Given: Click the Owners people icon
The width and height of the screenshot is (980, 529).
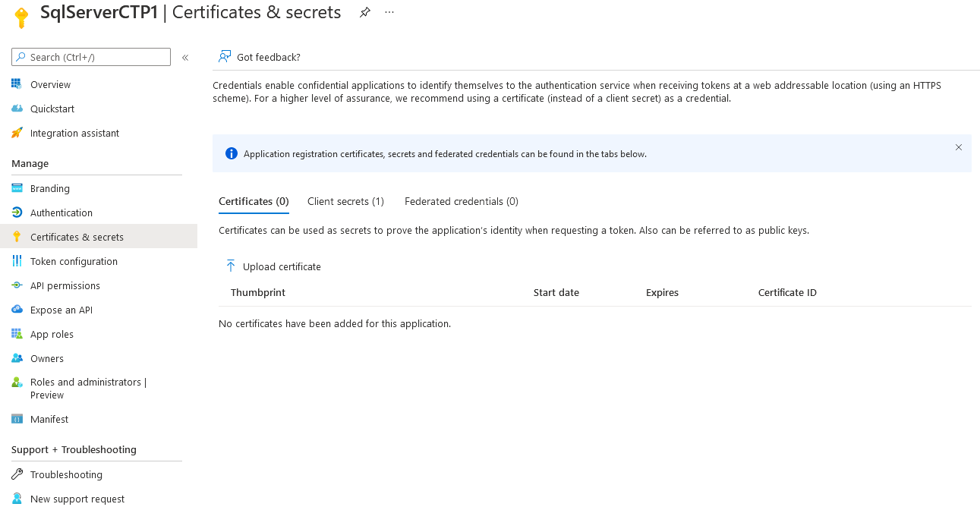Looking at the screenshot, I should click(x=17, y=358).
